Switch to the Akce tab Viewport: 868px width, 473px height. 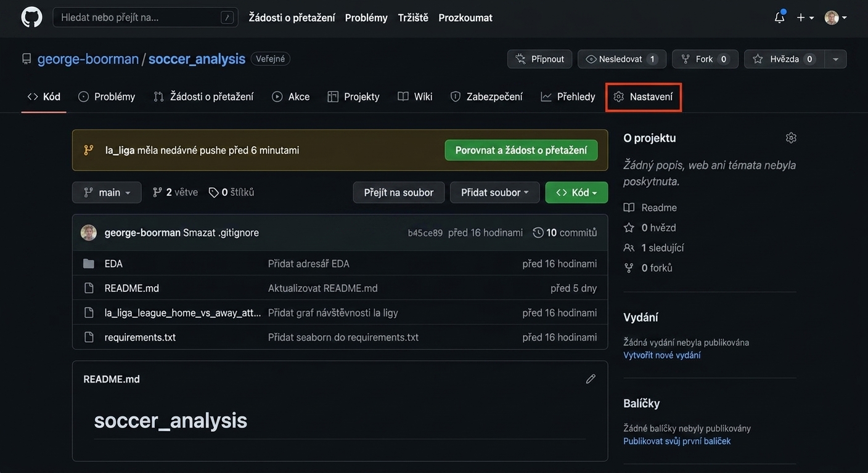[x=291, y=97]
